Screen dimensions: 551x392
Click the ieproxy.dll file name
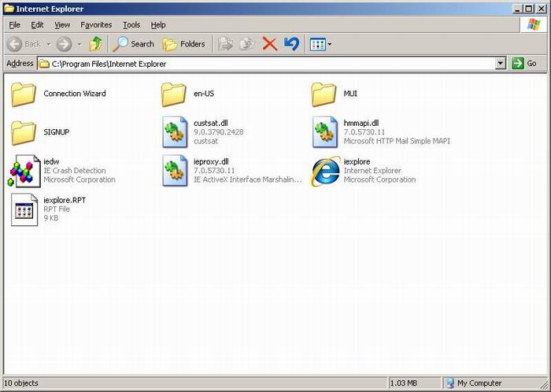(211, 161)
